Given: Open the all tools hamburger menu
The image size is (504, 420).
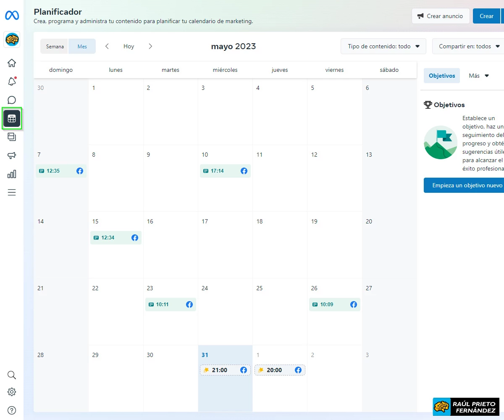Looking at the screenshot, I should pyautogui.click(x=12, y=192).
